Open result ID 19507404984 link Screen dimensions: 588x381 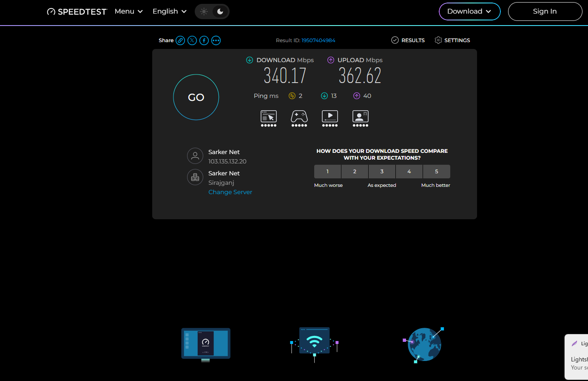point(318,40)
